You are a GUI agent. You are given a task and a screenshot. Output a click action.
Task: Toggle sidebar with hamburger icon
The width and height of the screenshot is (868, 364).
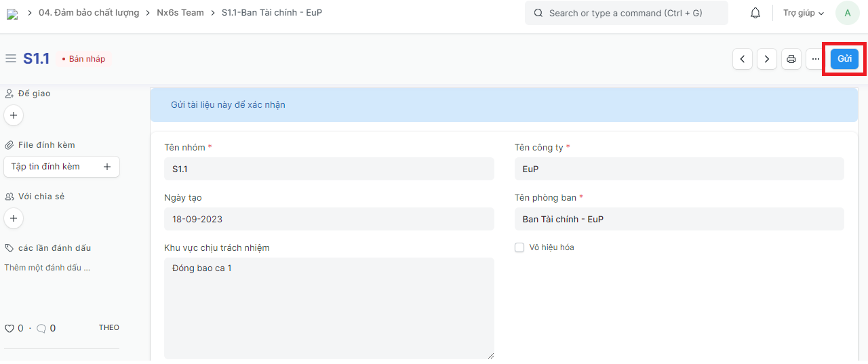tap(11, 58)
